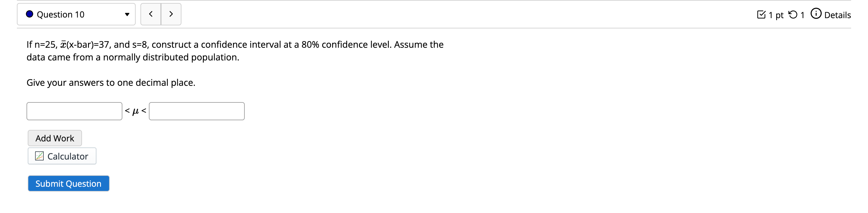This screenshot has height=213, width=868.
Task: Open the Calculator tool
Action: (62, 156)
